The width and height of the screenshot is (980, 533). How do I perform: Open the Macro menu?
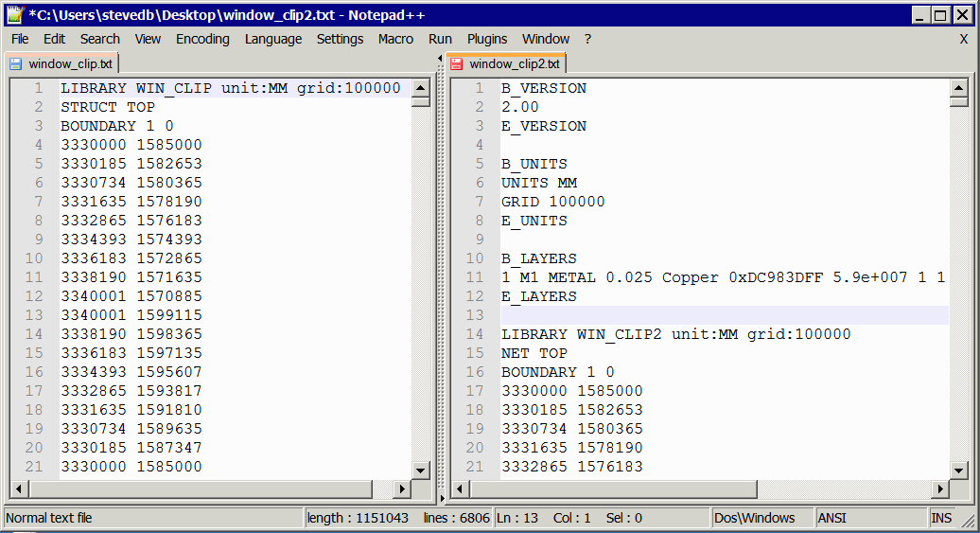[395, 39]
